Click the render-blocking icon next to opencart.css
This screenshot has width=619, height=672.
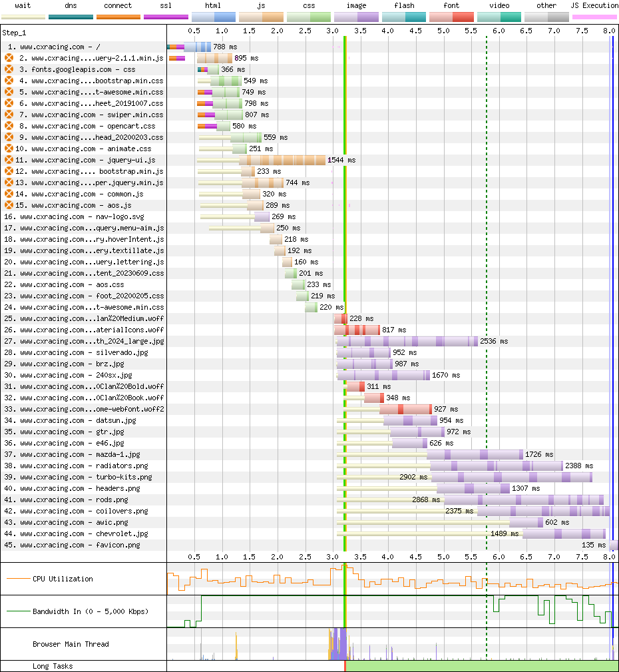pyautogui.click(x=9, y=126)
